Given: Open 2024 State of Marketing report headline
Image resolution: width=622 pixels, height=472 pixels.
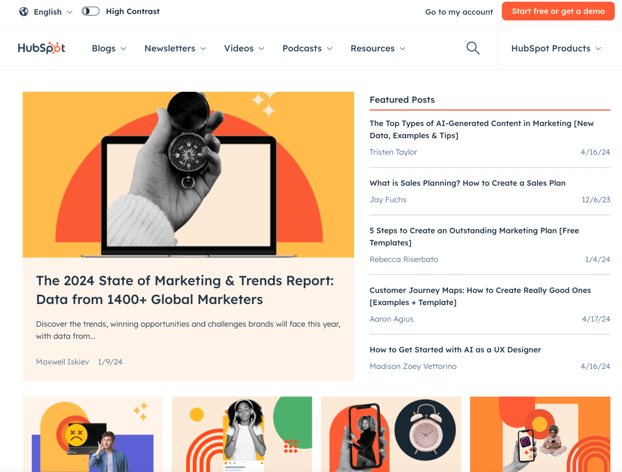Looking at the screenshot, I should point(185,290).
